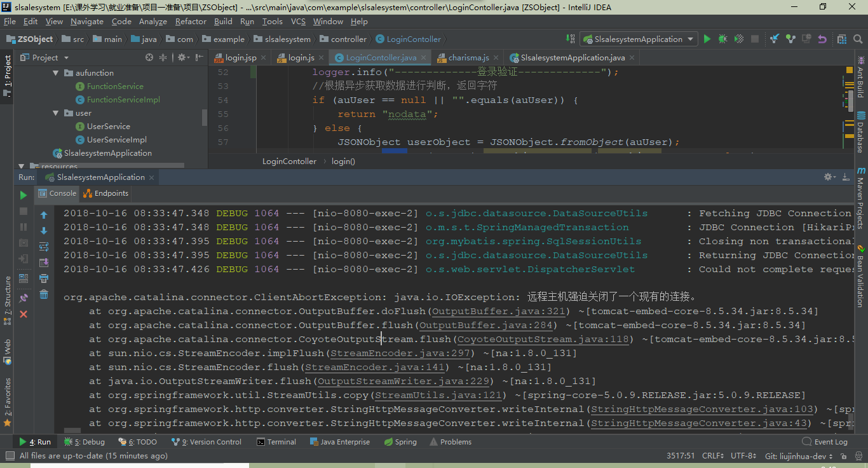This screenshot has width=868, height=468.
Task: Click the Build project icon beside run configuration
Action: click(570, 39)
